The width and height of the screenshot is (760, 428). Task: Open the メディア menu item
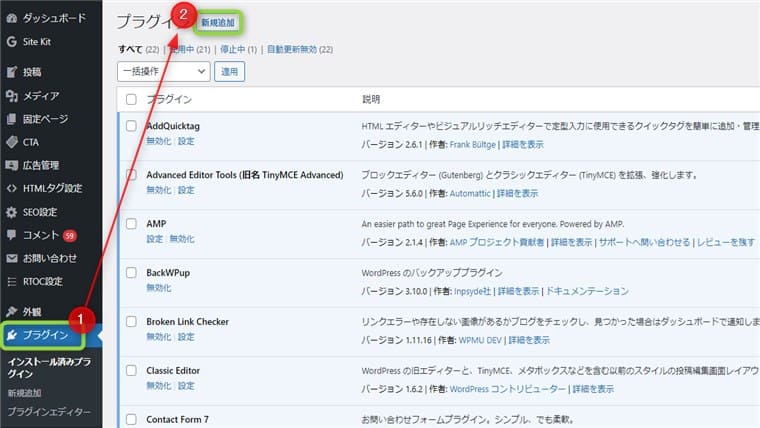pos(41,96)
